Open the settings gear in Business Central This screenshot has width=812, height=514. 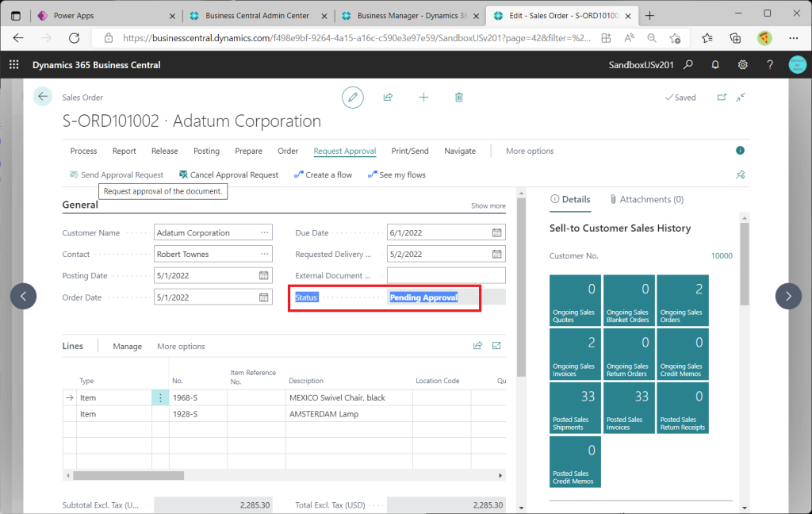click(742, 65)
